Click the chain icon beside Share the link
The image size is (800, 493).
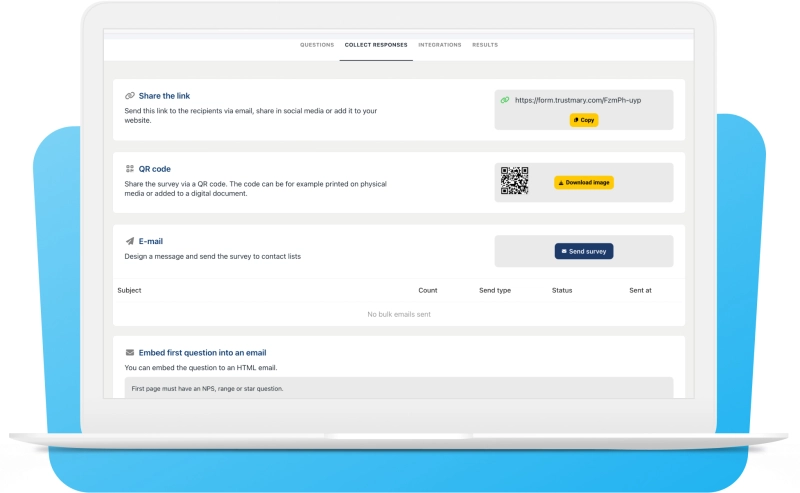pyautogui.click(x=130, y=96)
